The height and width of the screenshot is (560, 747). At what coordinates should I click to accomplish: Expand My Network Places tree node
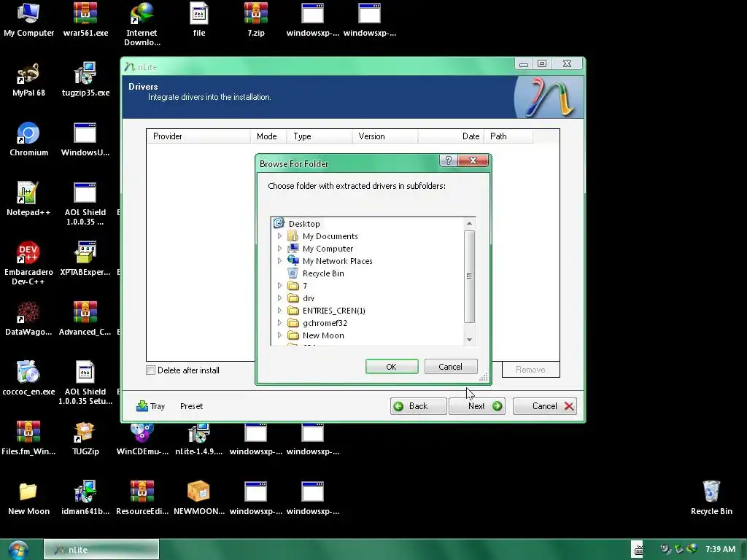coord(279,260)
